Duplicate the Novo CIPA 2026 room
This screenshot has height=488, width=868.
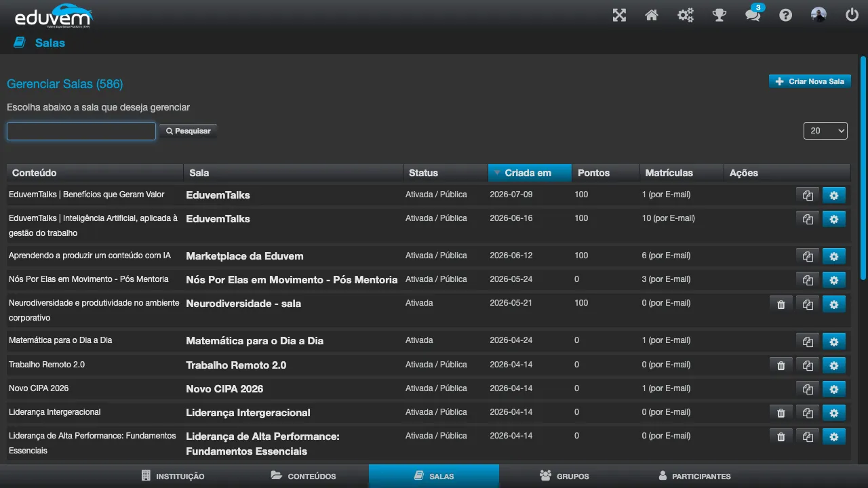[x=808, y=389]
